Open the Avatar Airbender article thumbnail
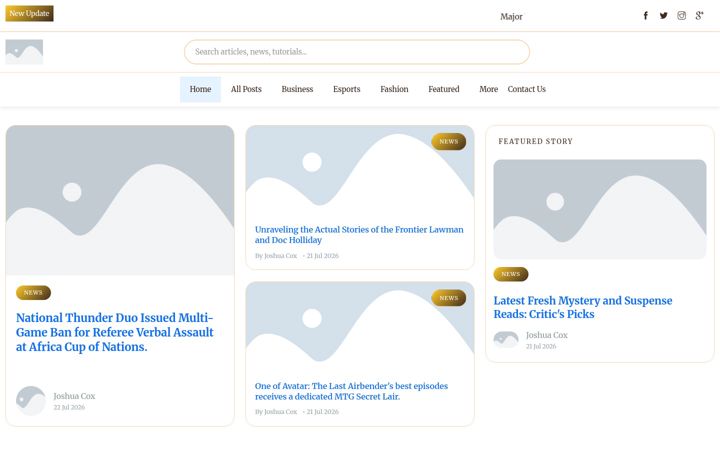 [x=360, y=328]
